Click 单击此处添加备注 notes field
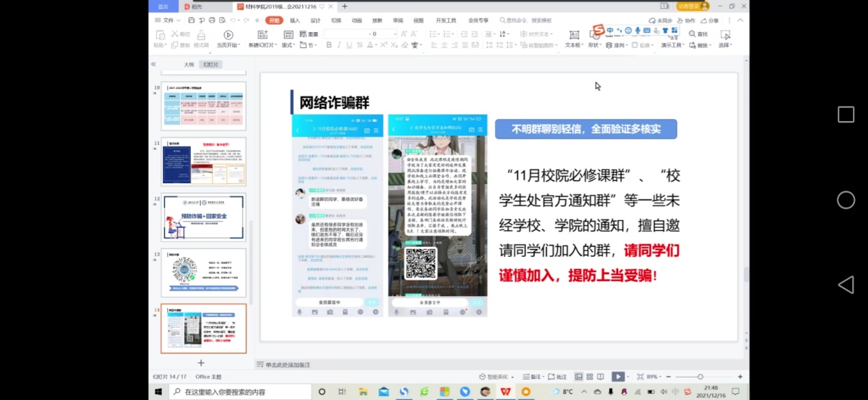This screenshot has width=868, height=400. coord(288,365)
